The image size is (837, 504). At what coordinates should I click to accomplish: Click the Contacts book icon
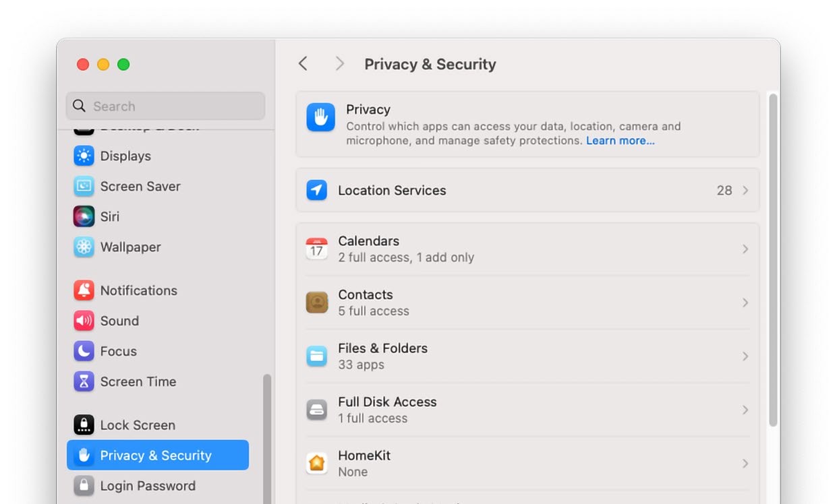click(x=317, y=303)
